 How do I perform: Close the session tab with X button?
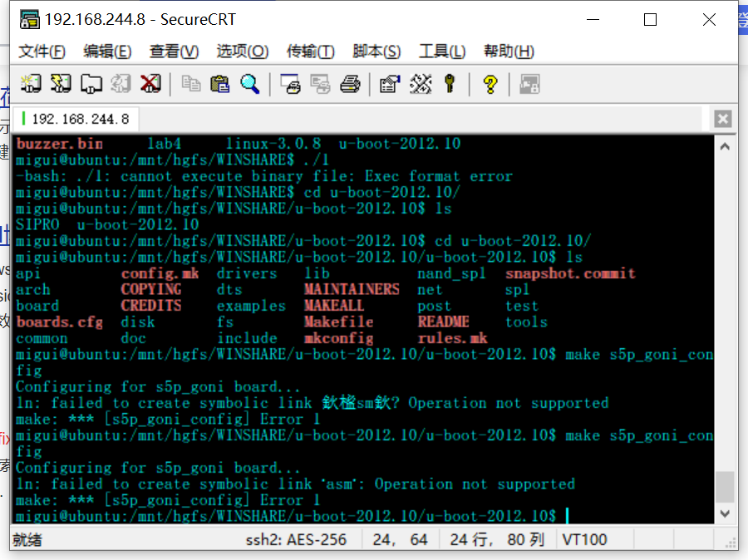(x=723, y=119)
